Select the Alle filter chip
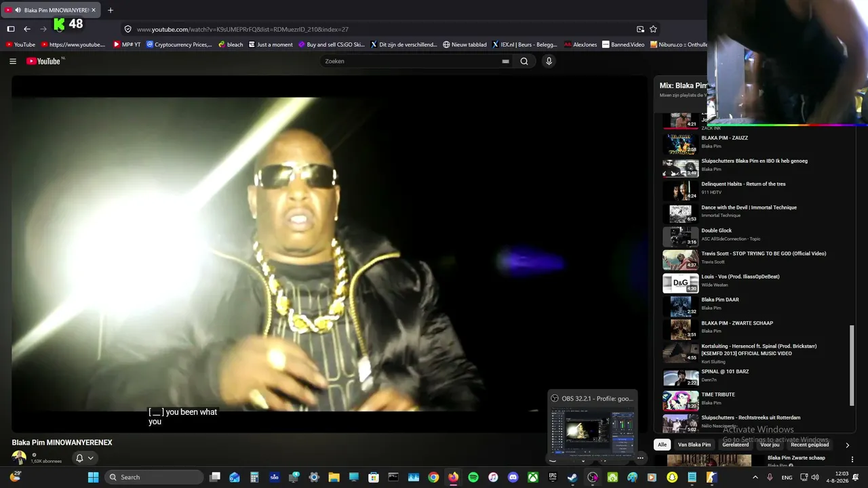 [663, 445]
